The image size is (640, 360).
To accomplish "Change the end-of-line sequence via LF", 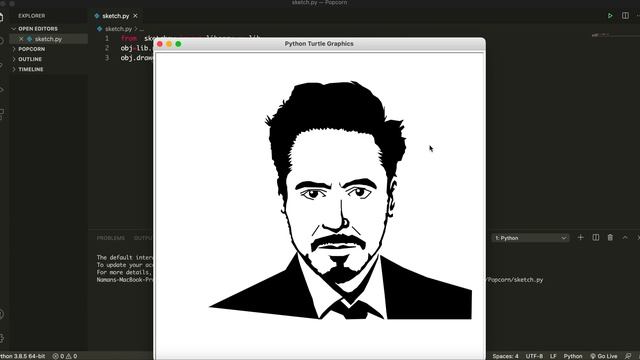I will pos(553,356).
